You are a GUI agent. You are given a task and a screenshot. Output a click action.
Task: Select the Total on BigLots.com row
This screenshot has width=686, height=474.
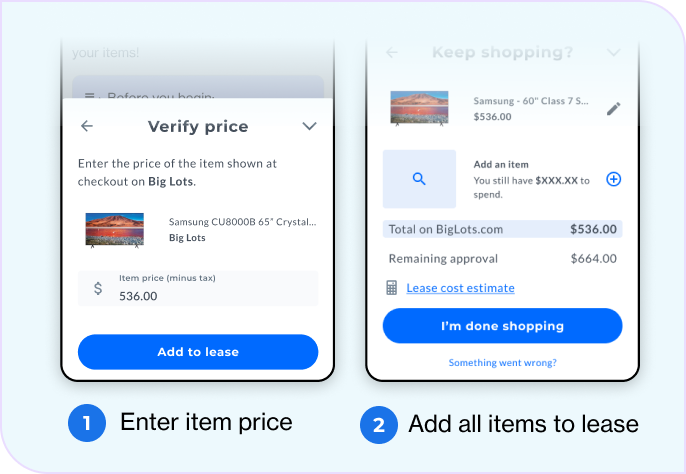pos(502,230)
